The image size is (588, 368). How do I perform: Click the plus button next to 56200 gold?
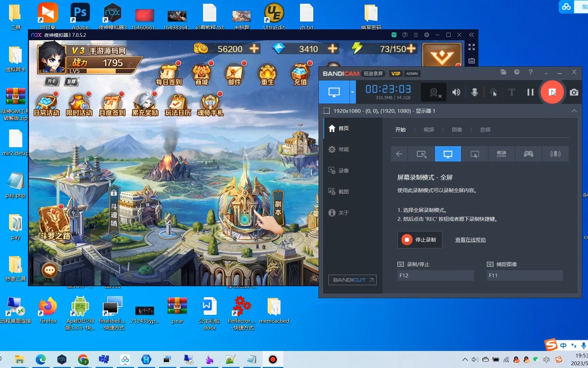coord(254,49)
